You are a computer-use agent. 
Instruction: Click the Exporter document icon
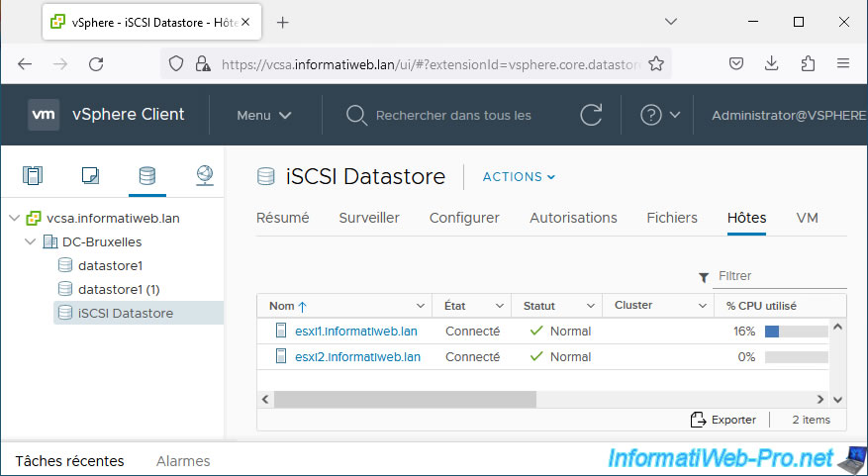tap(698, 420)
